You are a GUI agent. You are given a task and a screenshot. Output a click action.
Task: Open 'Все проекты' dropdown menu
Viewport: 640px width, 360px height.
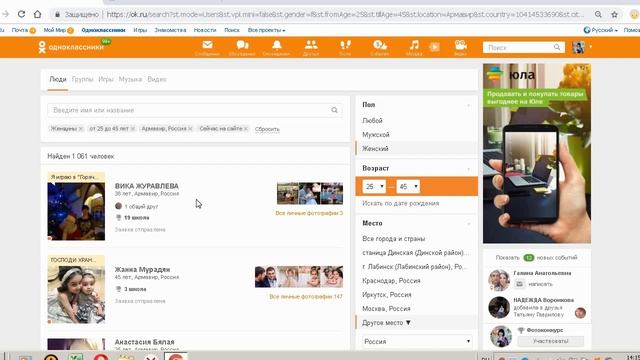point(266,30)
